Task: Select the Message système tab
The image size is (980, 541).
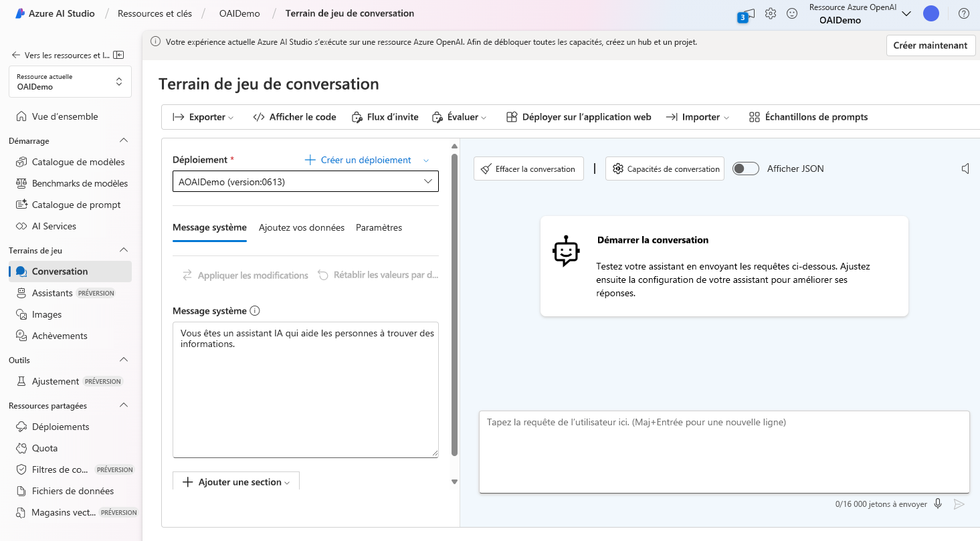Action: click(209, 227)
